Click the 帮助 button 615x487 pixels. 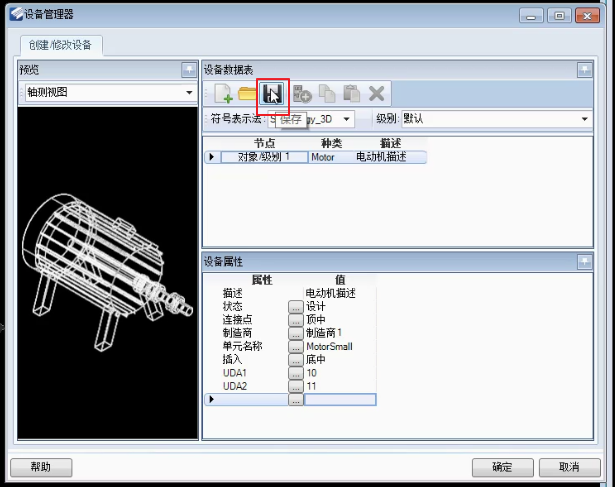tap(41, 467)
